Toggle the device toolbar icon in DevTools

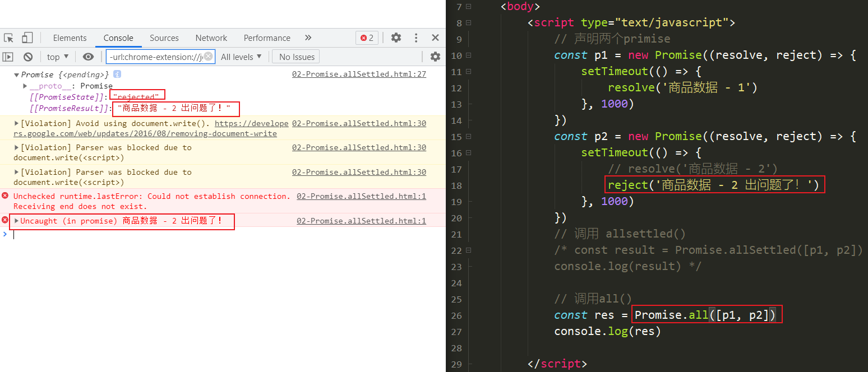point(27,38)
